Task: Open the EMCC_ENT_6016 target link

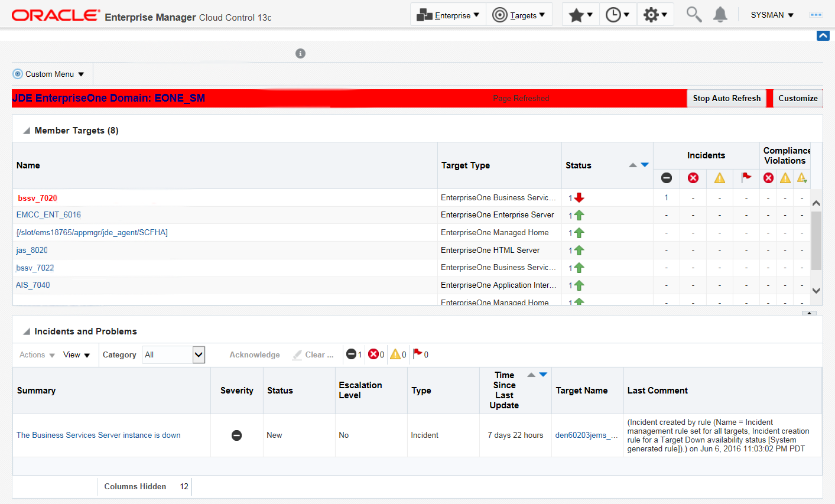Action: pos(48,215)
